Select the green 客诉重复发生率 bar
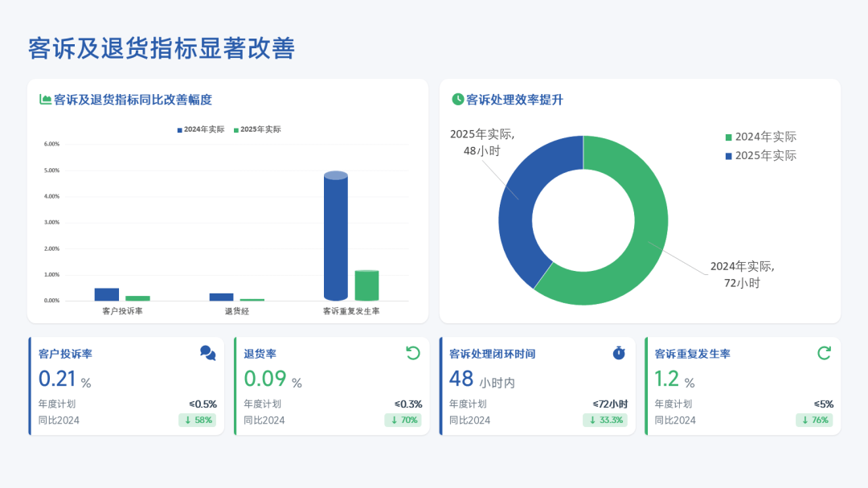Screen dimensions: 868x488 click(366, 285)
